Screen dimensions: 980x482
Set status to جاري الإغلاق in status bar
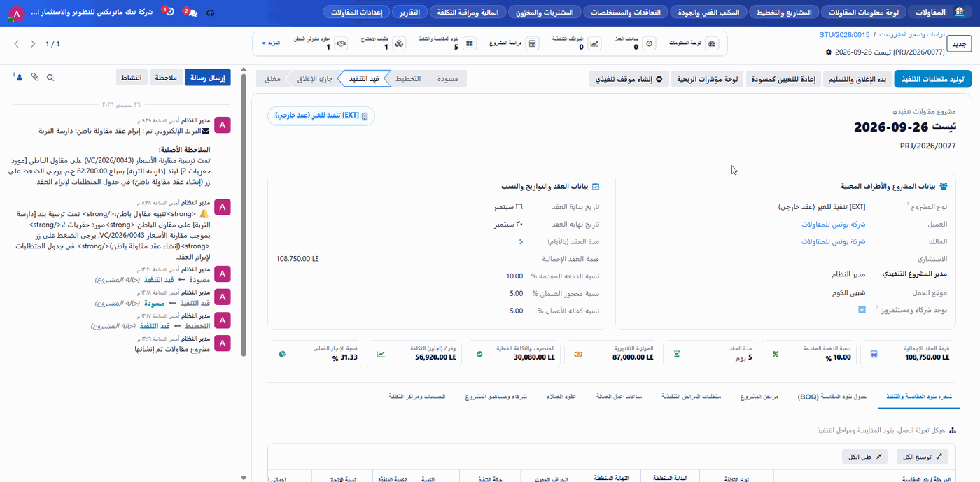pyautogui.click(x=315, y=79)
